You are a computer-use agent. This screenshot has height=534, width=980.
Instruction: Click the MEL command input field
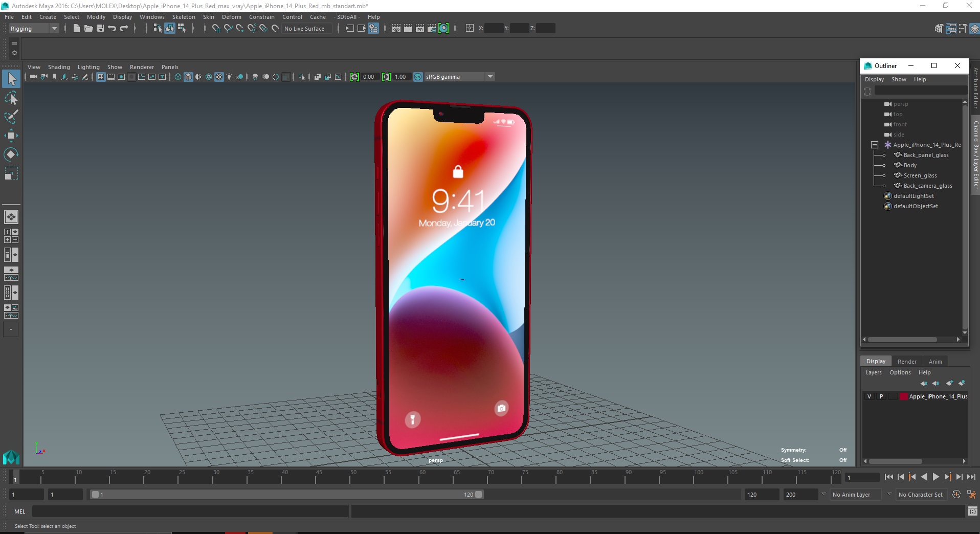coord(190,511)
